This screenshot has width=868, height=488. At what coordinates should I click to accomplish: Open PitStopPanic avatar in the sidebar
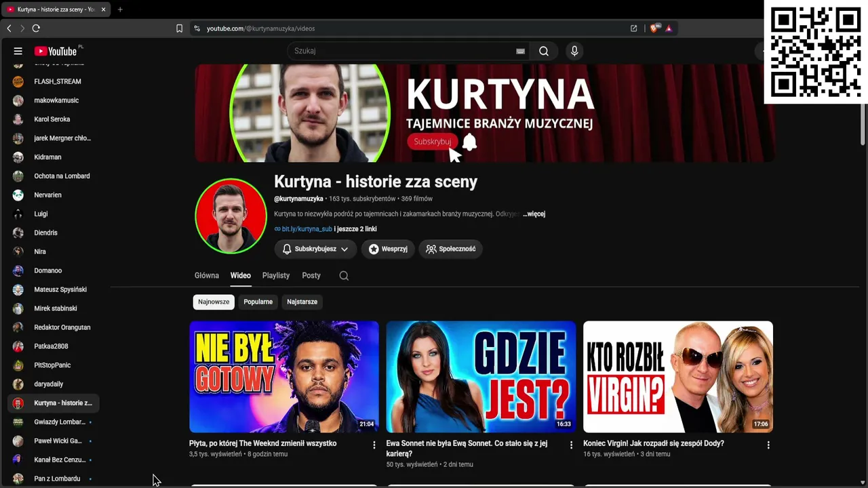tap(18, 365)
